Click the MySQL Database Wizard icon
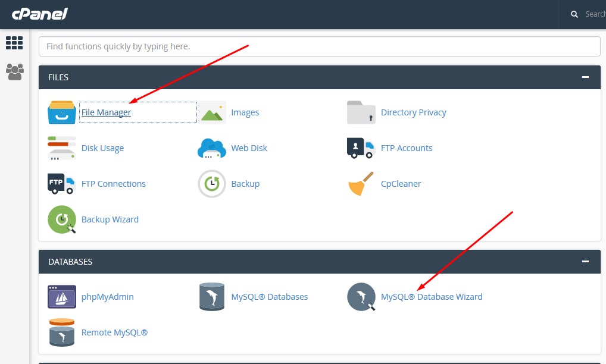Image resolution: width=606 pixels, height=364 pixels. (x=361, y=297)
